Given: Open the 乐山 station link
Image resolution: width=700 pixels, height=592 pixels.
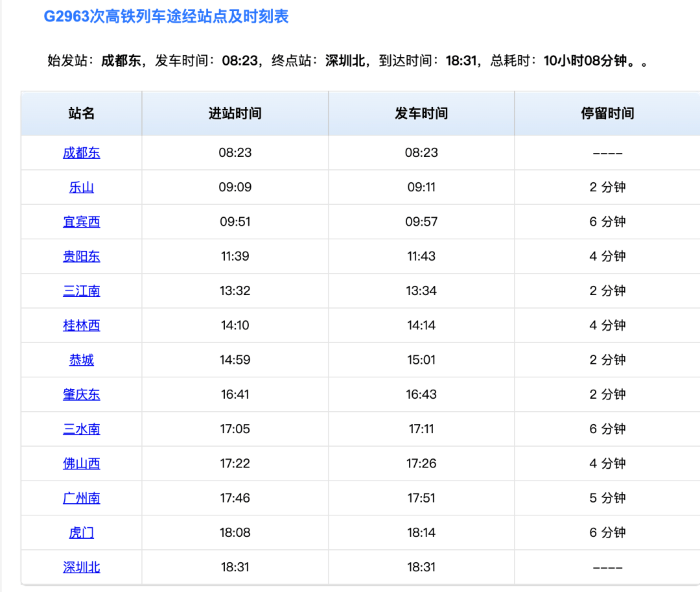Looking at the screenshot, I should 81,187.
